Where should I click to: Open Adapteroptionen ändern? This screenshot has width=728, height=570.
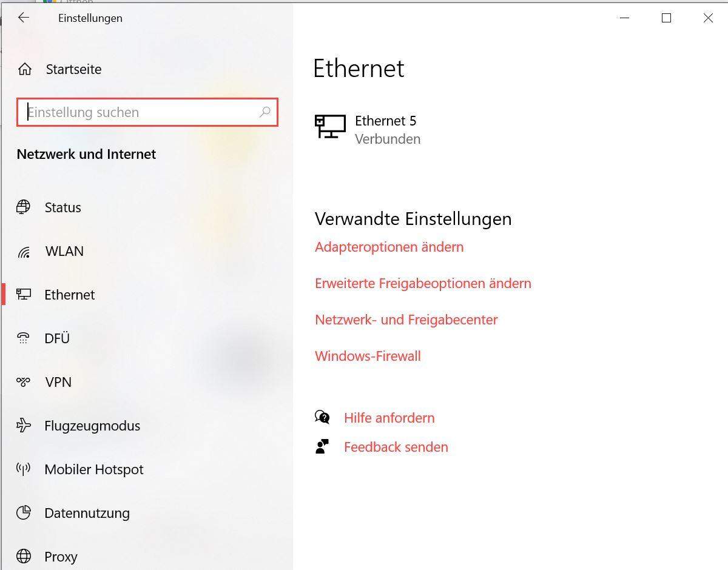(x=389, y=247)
